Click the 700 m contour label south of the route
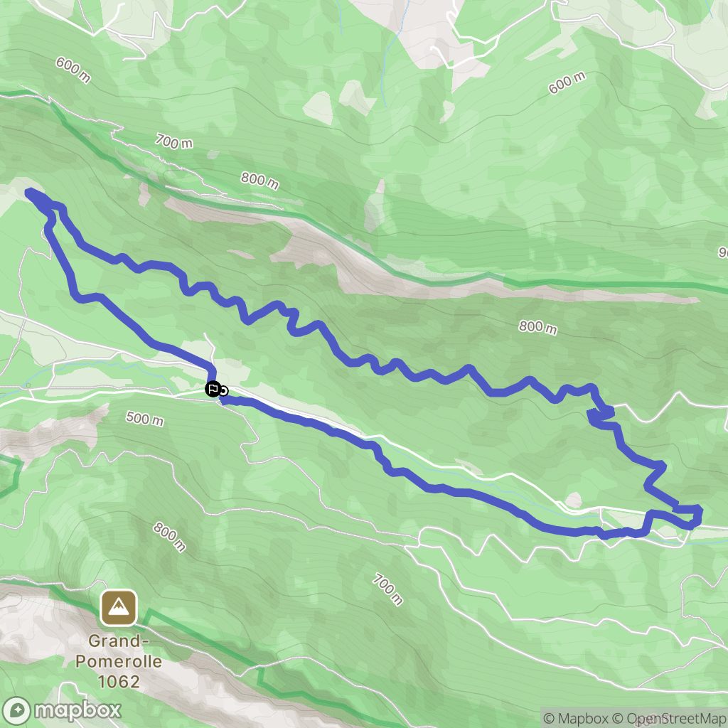The width and height of the screenshot is (728, 728). [x=387, y=589]
